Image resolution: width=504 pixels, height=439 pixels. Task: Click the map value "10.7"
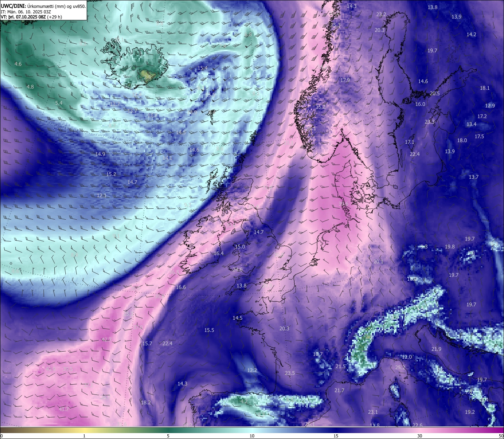317,354
